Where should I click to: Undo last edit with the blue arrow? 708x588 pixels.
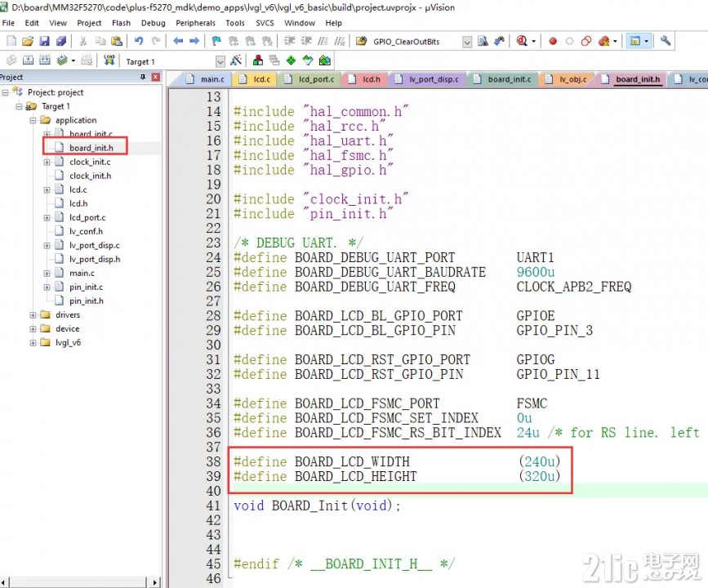[139, 41]
